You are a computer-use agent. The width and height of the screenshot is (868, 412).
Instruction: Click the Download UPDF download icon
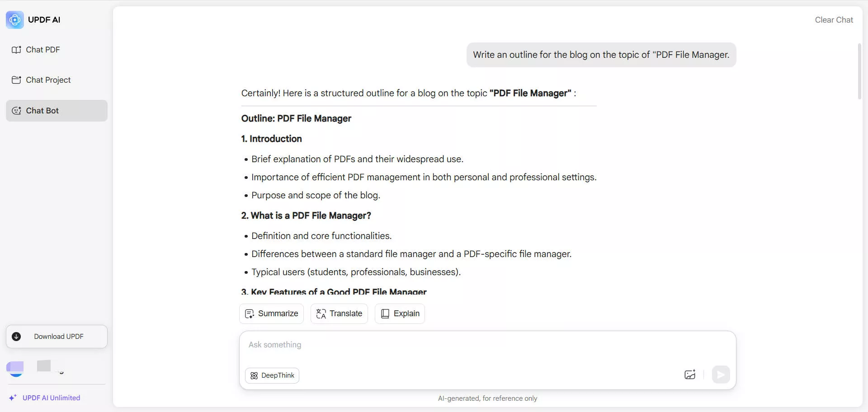coord(16,337)
